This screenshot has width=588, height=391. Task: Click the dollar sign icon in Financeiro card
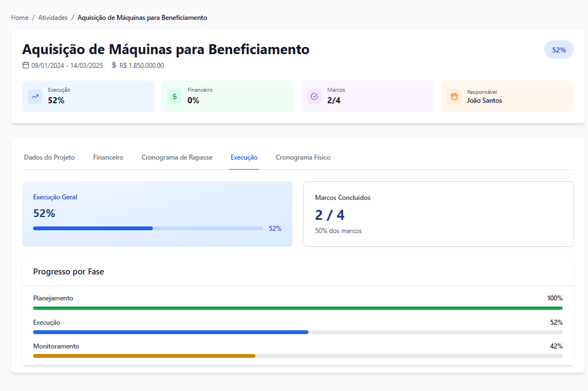[175, 97]
